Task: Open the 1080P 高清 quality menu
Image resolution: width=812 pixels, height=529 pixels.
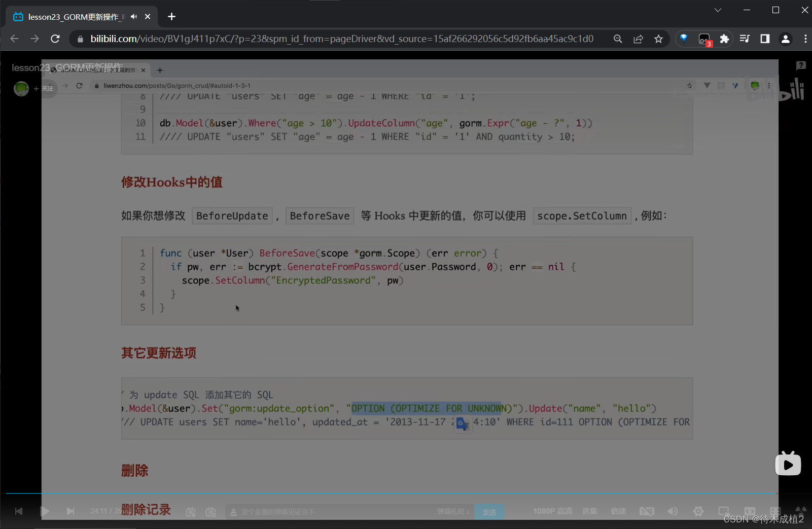Action: tap(553, 511)
